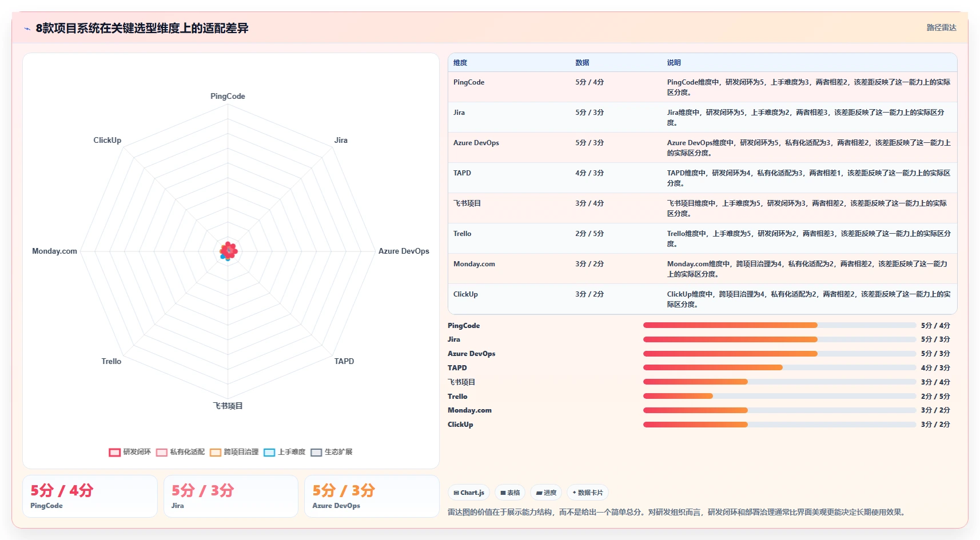Hide the 生态扩展 legend series

click(332, 452)
